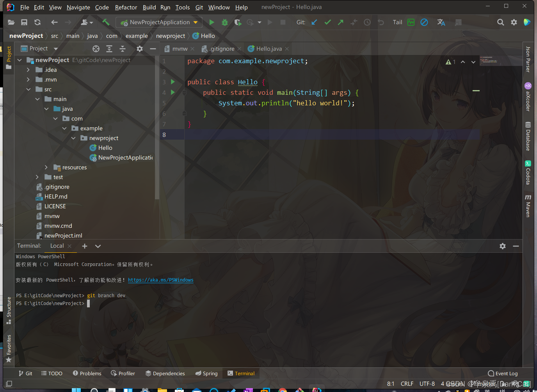Expand all in the Project panel
537x392 pixels.
pos(109,49)
